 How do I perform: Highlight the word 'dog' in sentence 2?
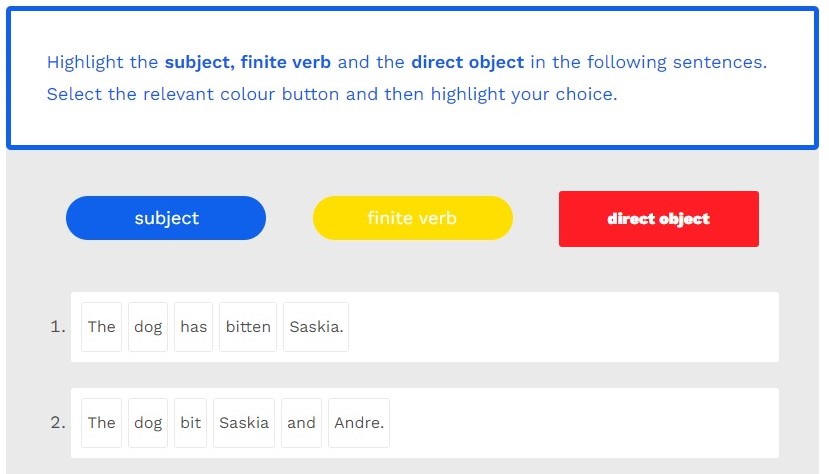coord(148,423)
